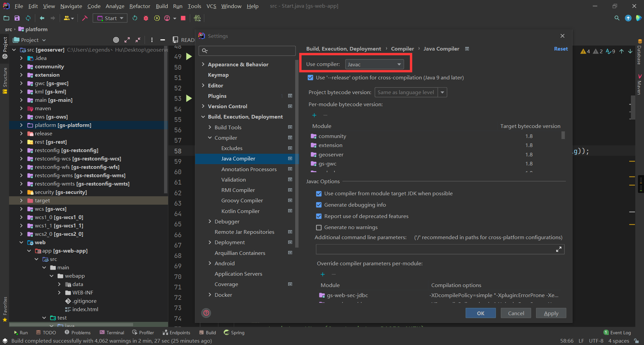Open the VCS menu

point(211,6)
